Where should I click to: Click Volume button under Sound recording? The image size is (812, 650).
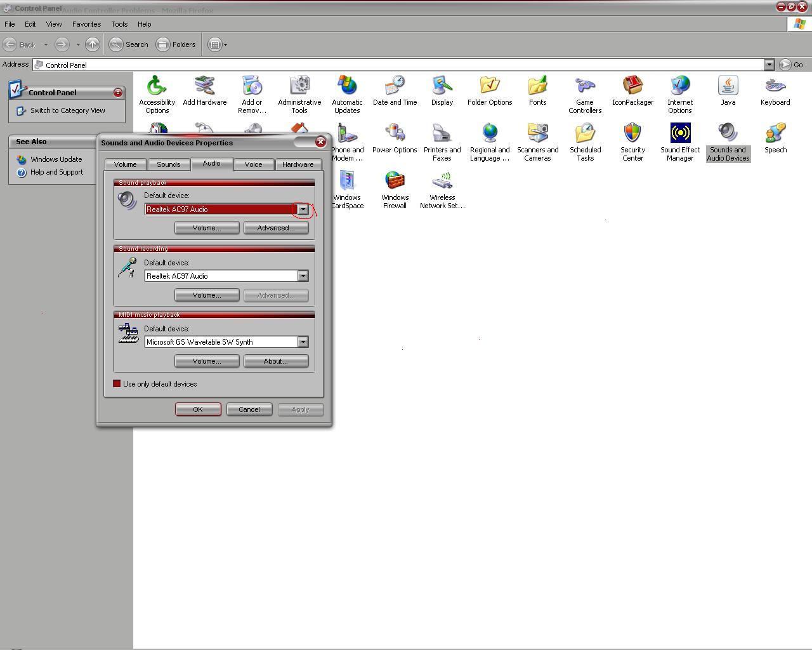tap(207, 295)
